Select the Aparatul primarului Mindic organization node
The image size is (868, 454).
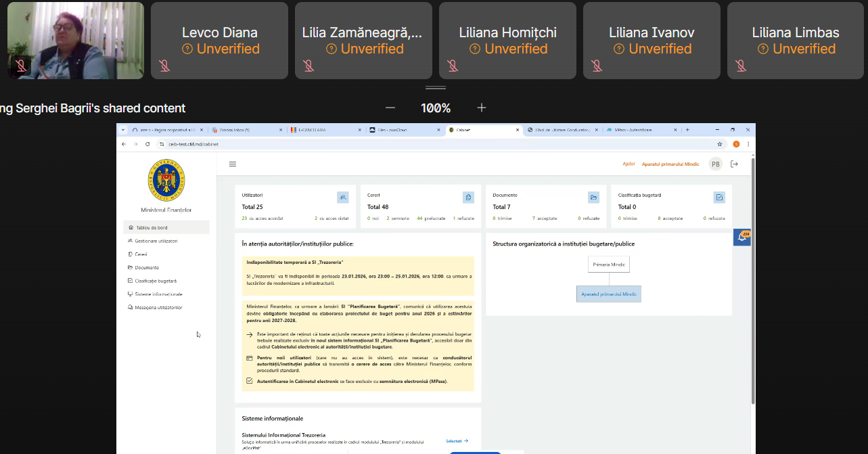[x=608, y=294]
